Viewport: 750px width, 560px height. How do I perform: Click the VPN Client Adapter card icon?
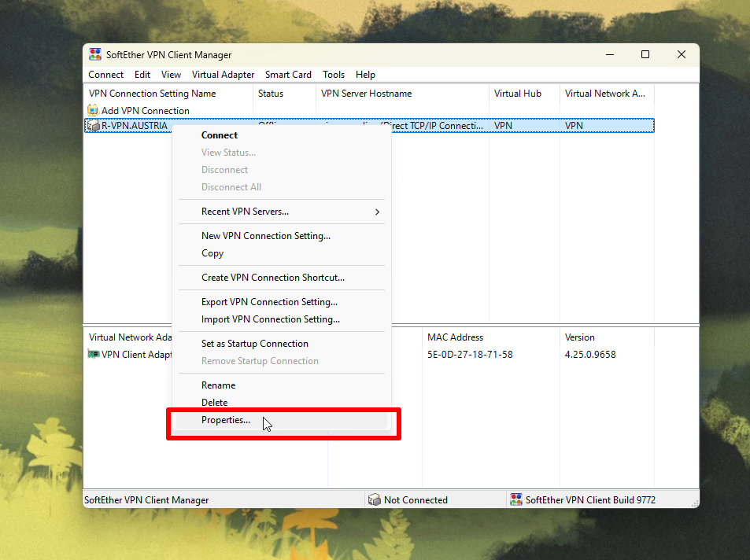(94, 355)
